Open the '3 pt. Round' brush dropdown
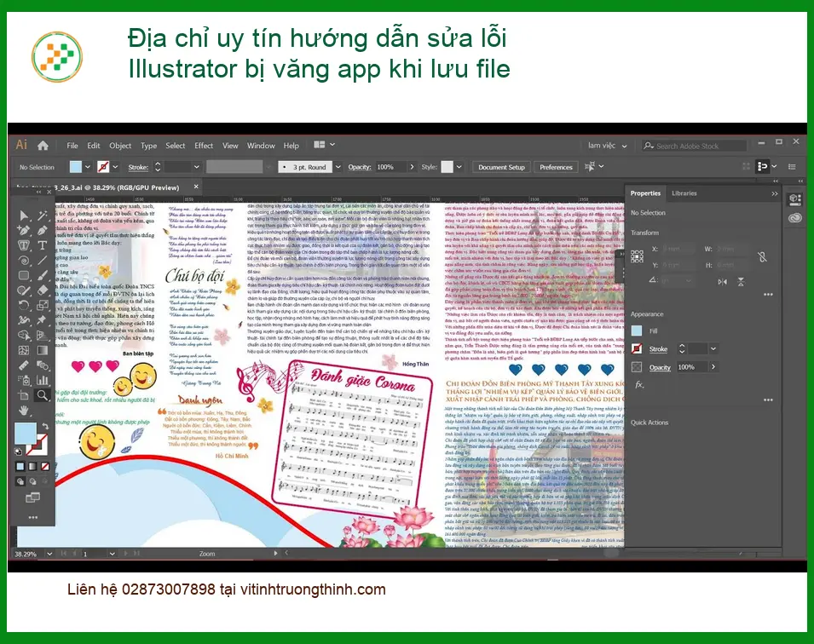 [x=338, y=167]
